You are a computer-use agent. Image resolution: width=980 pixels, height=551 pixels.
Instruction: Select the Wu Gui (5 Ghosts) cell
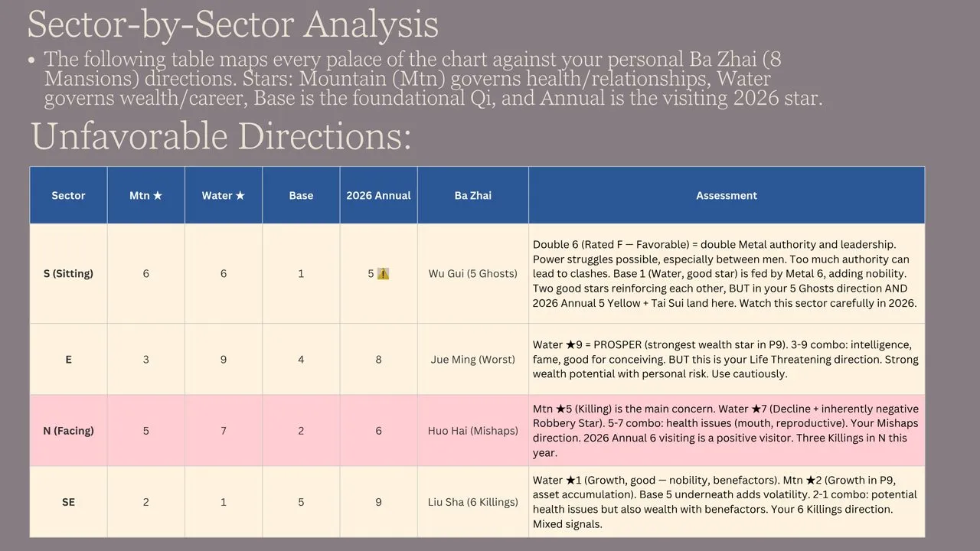click(473, 273)
